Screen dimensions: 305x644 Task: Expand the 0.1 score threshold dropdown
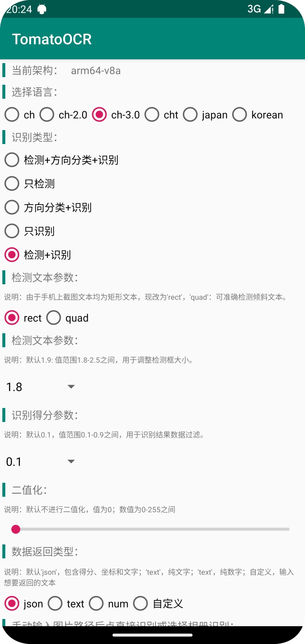40,461
